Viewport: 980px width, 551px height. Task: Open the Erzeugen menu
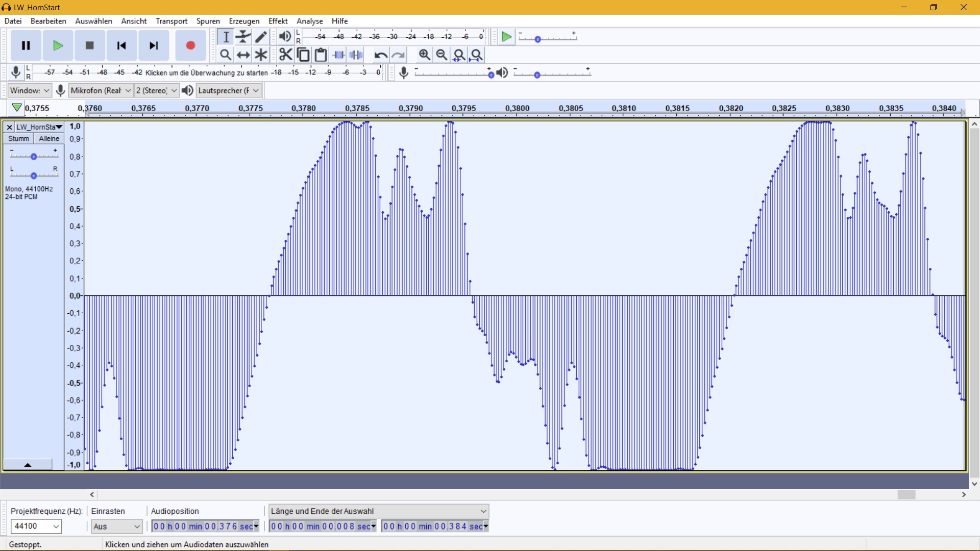244,21
